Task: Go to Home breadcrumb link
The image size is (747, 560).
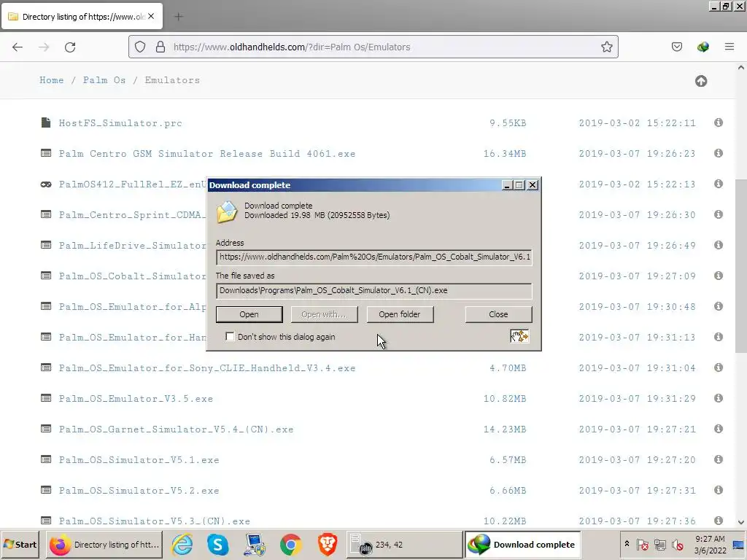Action: point(52,80)
